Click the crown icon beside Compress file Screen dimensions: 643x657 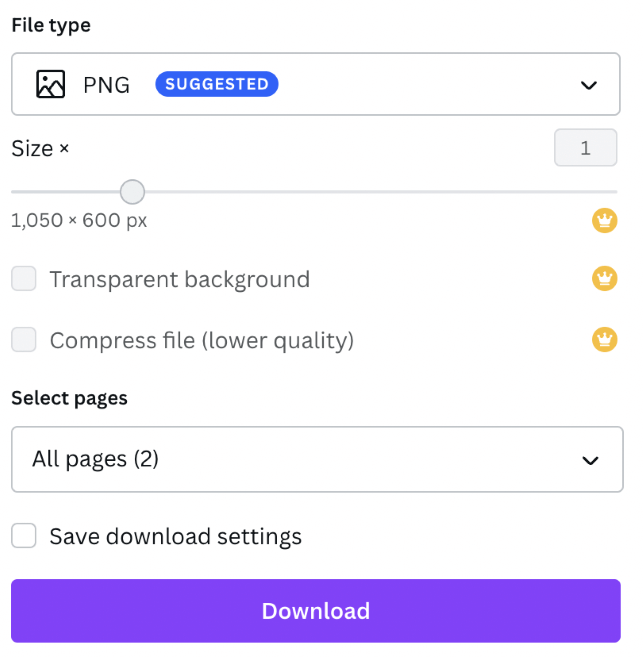604,339
